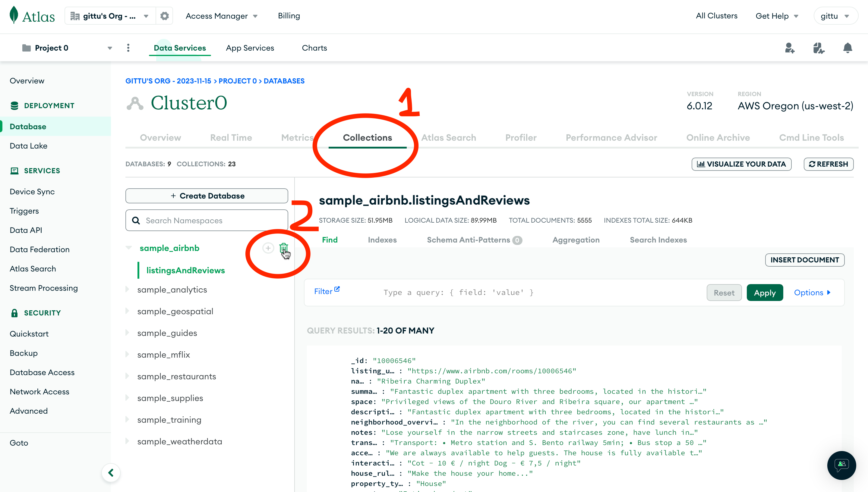Expand the sample_mflix database
This screenshot has width=868, height=492.
128,354
